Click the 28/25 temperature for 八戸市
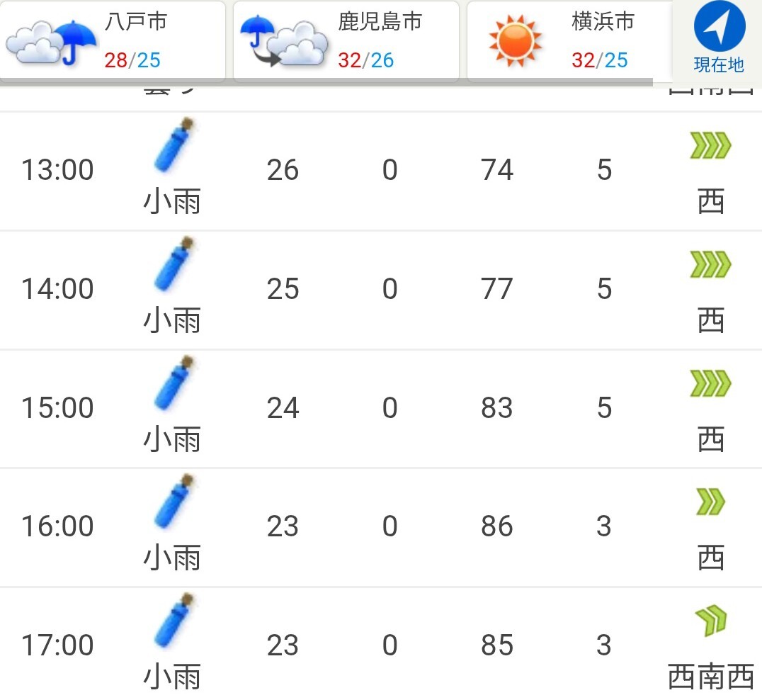 132,60
